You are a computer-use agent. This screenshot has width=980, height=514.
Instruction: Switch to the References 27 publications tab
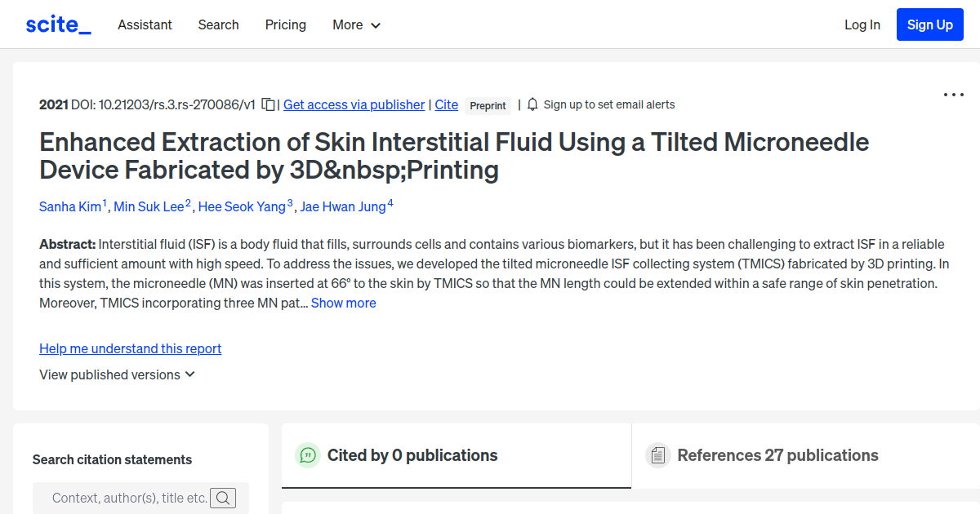(777, 455)
